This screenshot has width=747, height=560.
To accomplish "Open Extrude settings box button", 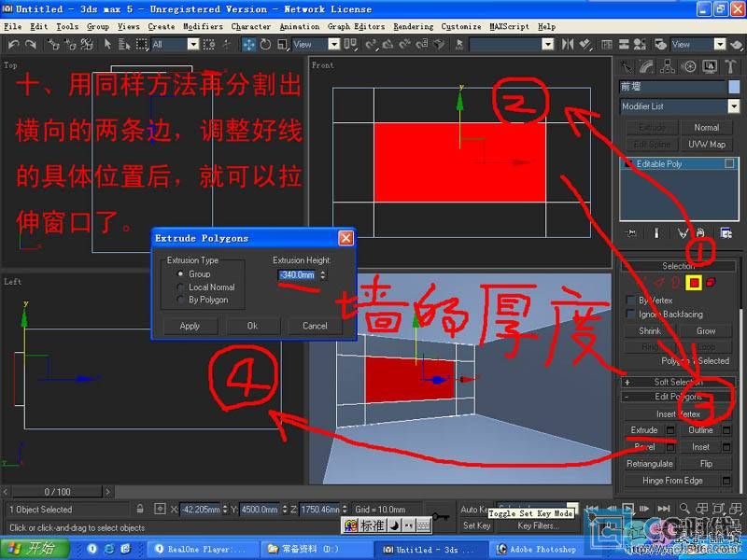I will point(670,430).
